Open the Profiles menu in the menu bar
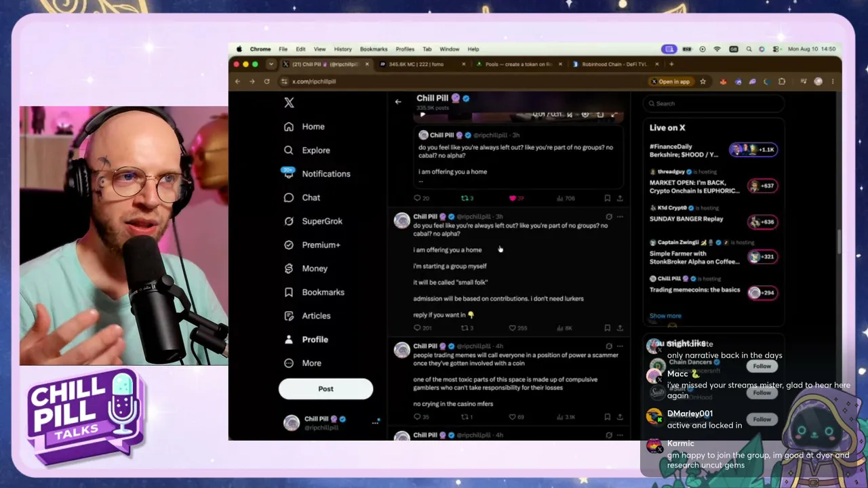Screen dimensions: 868x488 click(405, 49)
